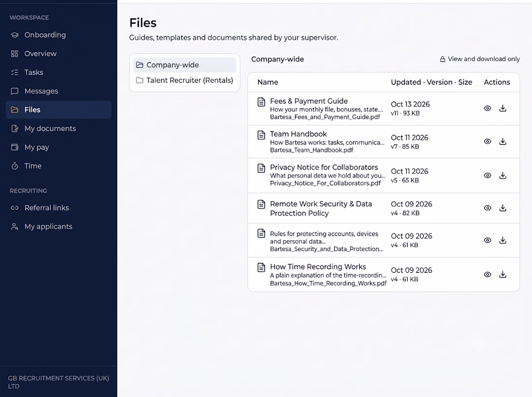Download the How Time Recording Works file
The height and width of the screenshot is (397, 532).
pos(503,275)
